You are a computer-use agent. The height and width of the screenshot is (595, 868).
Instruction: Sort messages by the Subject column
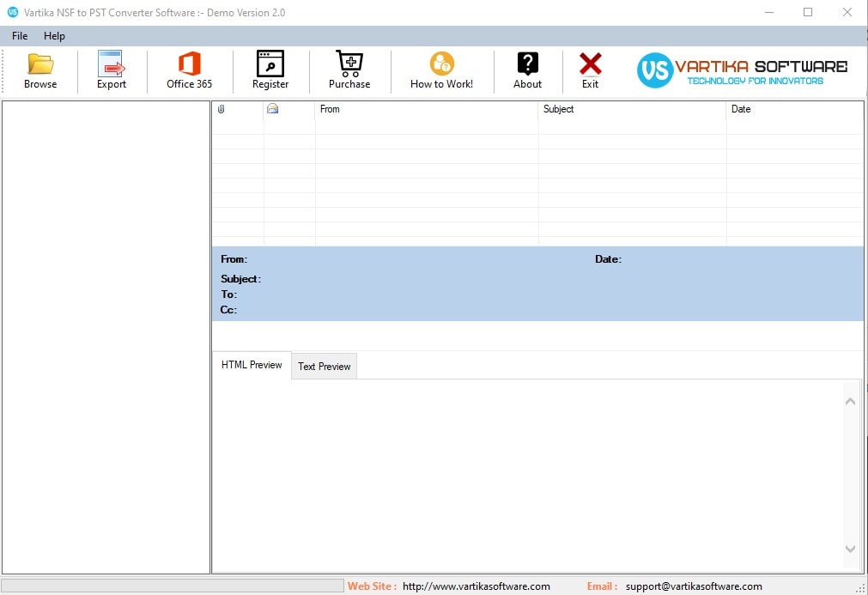point(632,109)
